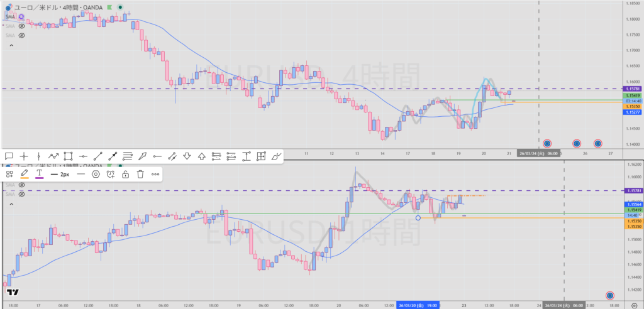644x309 pixels.
Task: Change line color with the orange pencil swatch
Action: (25, 174)
